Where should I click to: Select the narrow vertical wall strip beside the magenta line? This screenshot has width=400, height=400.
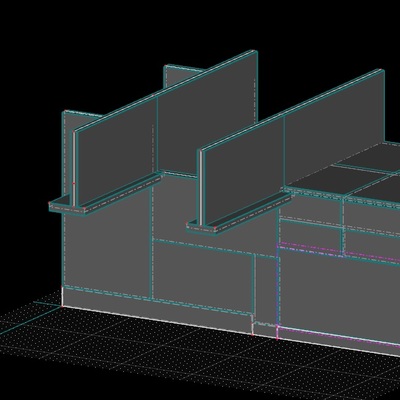tap(265, 290)
